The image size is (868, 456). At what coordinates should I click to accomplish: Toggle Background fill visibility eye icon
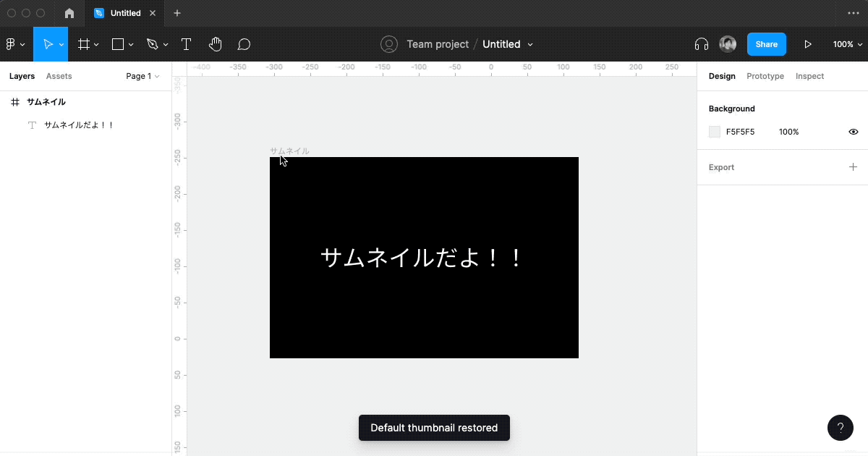pyautogui.click(x=853, y=132)
